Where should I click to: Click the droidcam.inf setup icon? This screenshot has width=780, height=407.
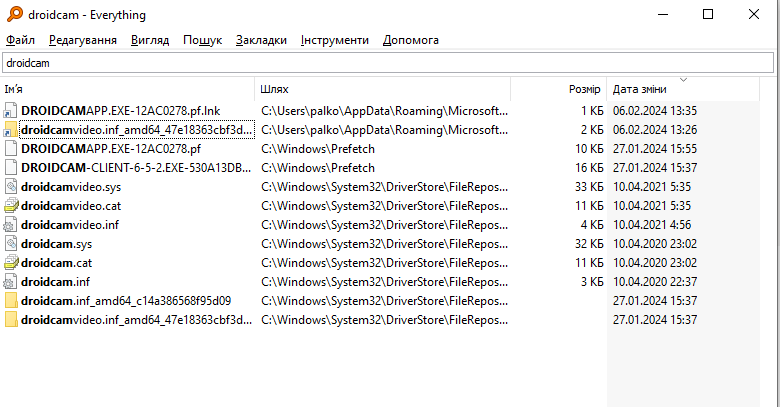[10, 282]
